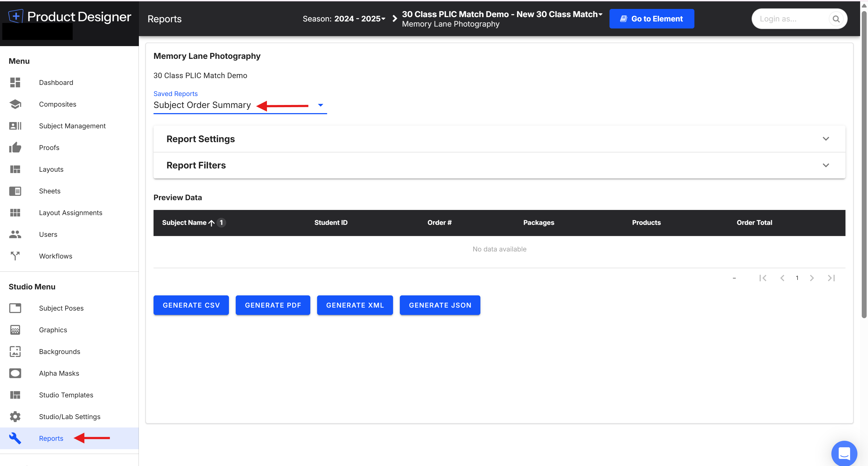Open Dashboard menu item
The height and width of the screenshot is (466, 868).
[69, 82]
